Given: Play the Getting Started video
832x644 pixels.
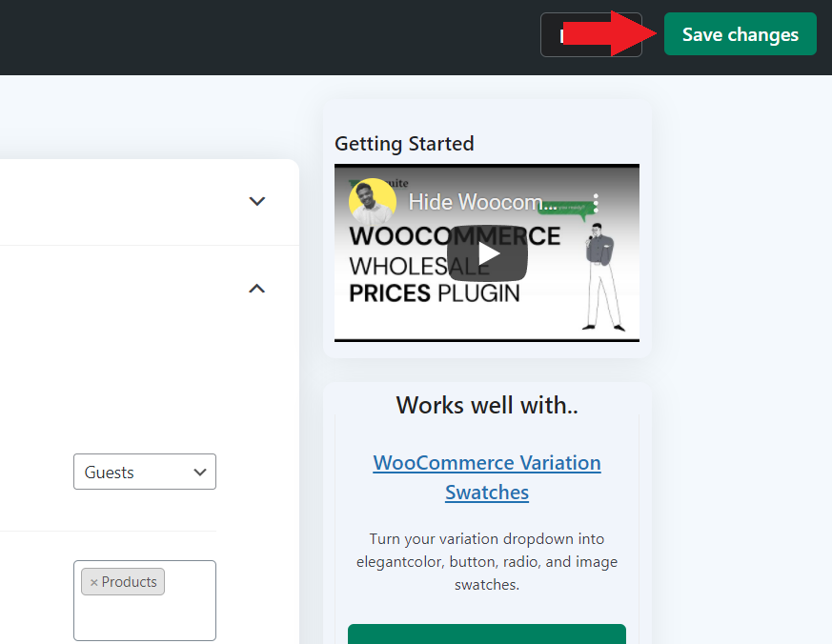Looking at the screenshot, I should point(487,253).
